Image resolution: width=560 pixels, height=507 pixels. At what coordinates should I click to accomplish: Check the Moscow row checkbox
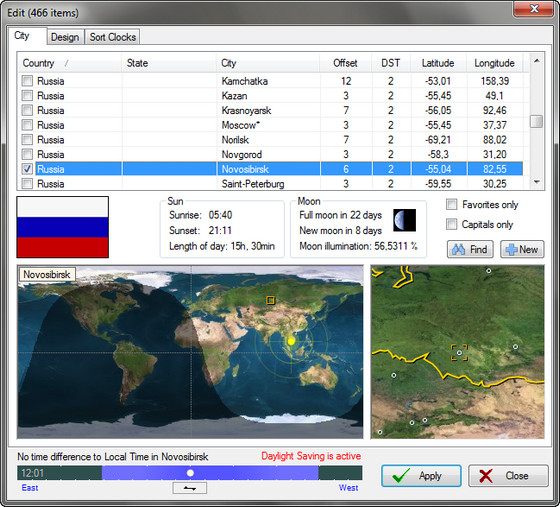tap(27, 125)
